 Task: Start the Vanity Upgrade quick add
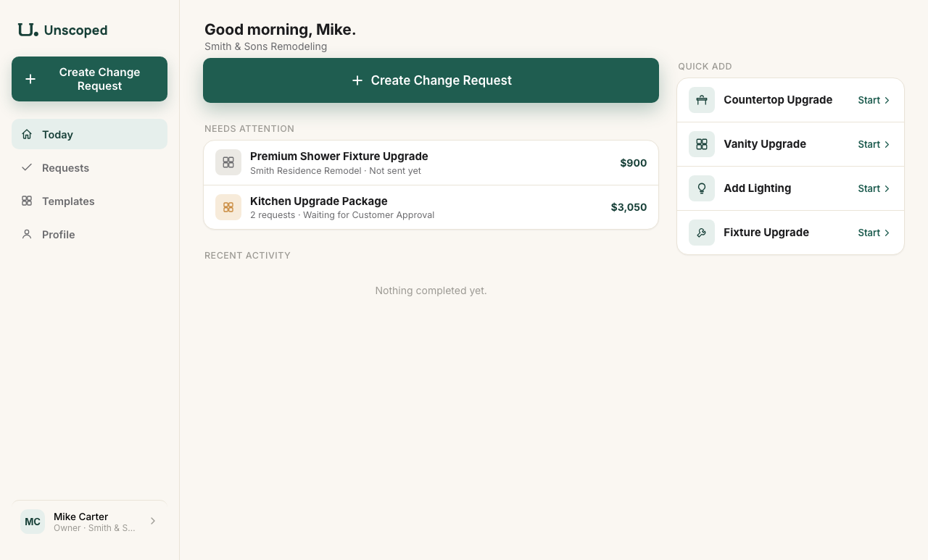[x=874, y=144]
